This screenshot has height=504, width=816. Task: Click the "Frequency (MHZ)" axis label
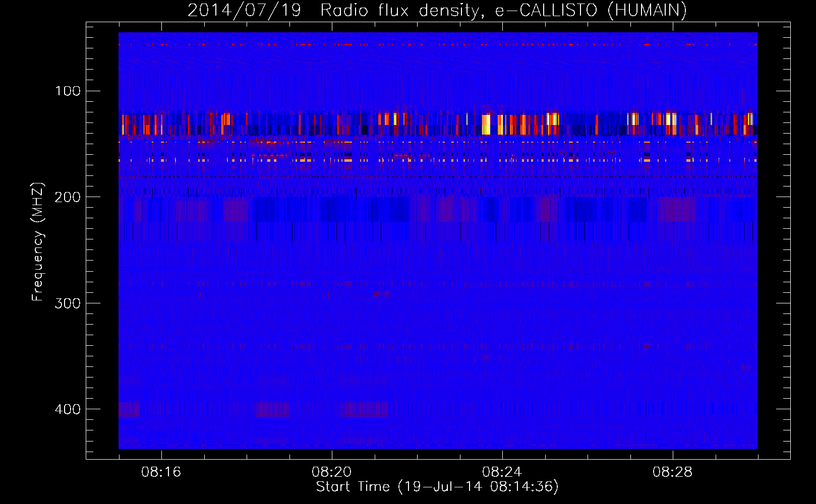point(38,242)
